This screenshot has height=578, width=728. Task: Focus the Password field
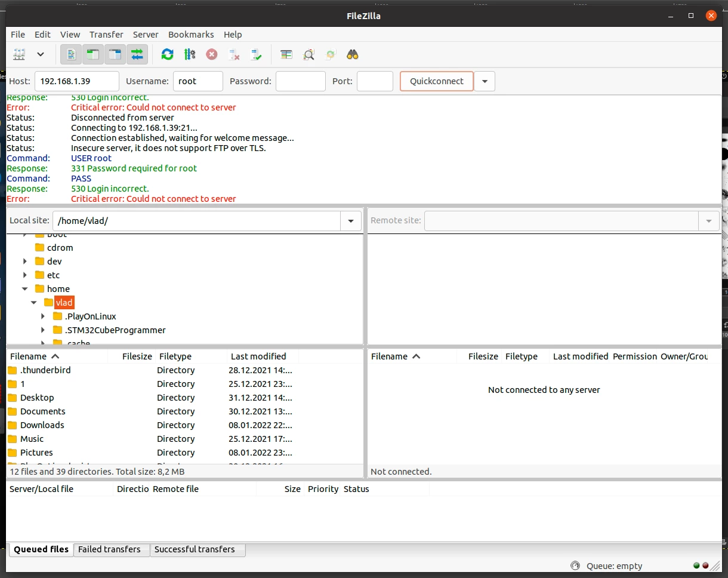(x=301, y=81)
